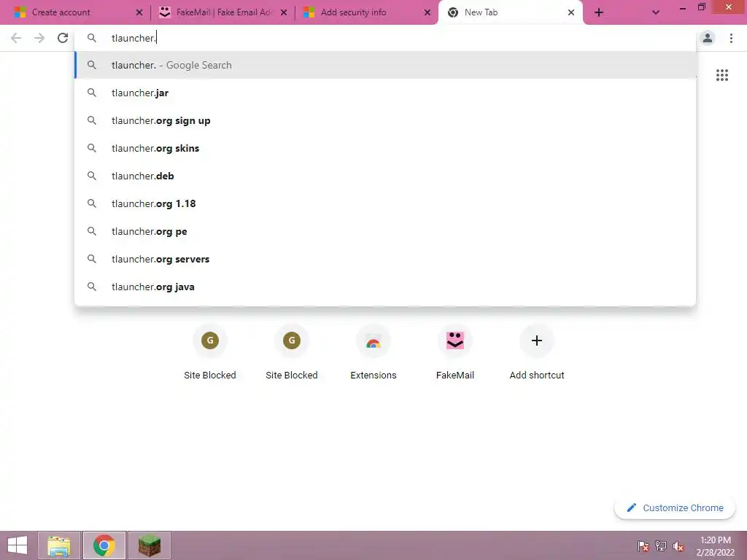This screenshot has width=747, height=560.
Task: Click the browser forward arrow
Action: coord(39,38)
